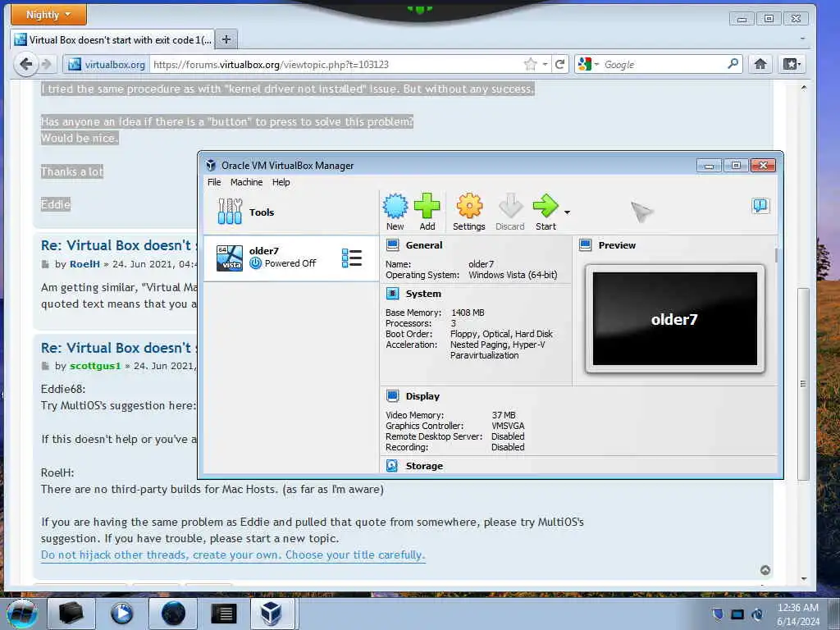This screenshot has height=630, width=840.
Task: Click the browser address bar URL
Action: (x=271, y=64)
